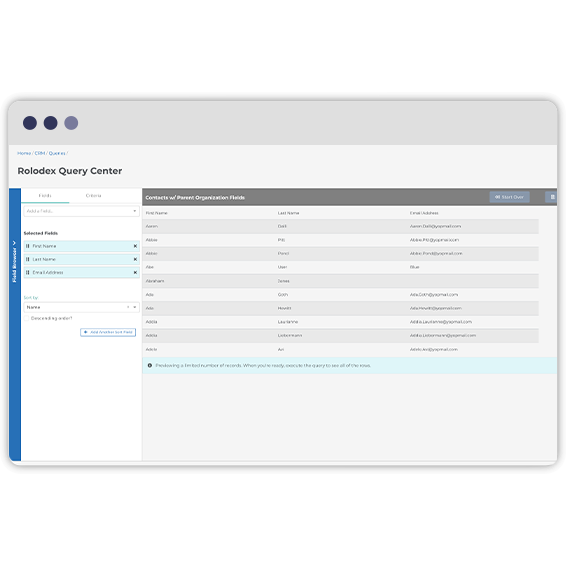Click the Addia.Laurianne@yopmail.com email cell

tap(441, 322)
